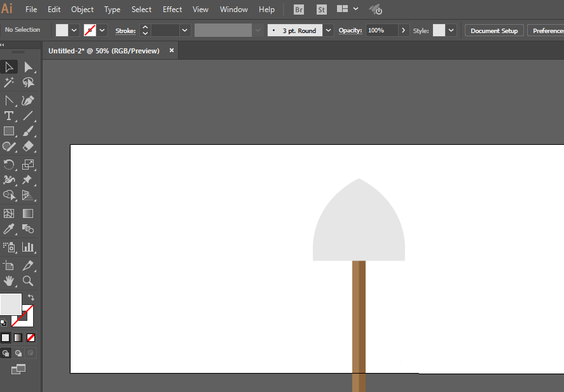The height and width of the screenshot is (392, 564).
Task: Activate the Type tool
Action: pyautogui.click(x=9, y=116)
